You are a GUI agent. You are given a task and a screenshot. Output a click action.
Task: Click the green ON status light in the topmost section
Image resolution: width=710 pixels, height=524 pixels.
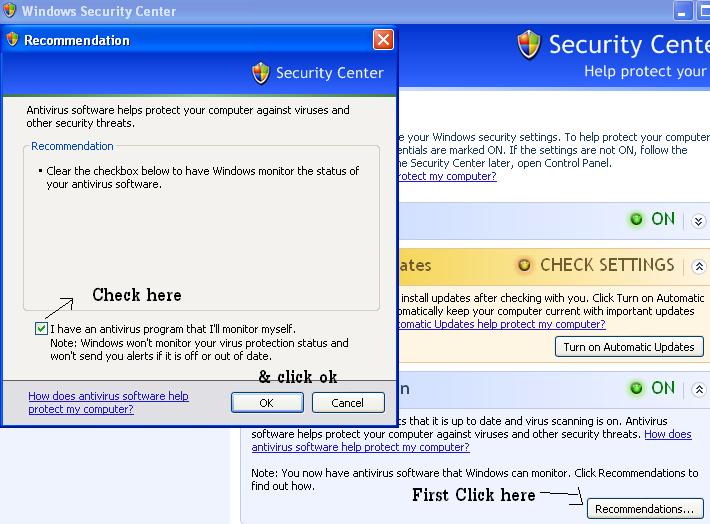pos(636,220)
